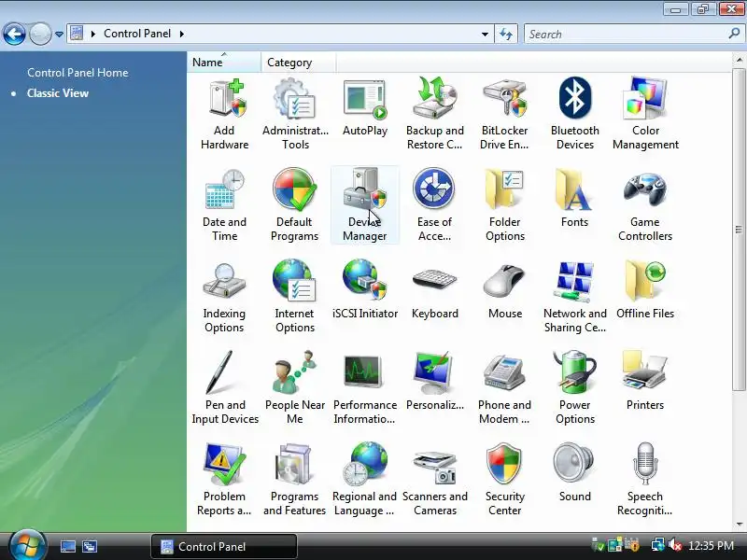
Task: Expand arrow before Control Panel breadcrumb
Action: pyautogui.click(x=93, y=34)
